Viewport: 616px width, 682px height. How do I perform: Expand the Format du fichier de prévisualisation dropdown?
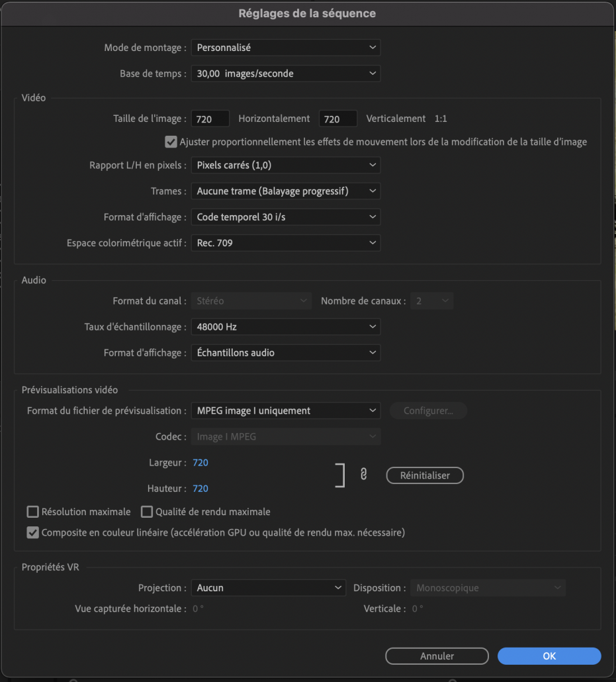click(286, 411)
